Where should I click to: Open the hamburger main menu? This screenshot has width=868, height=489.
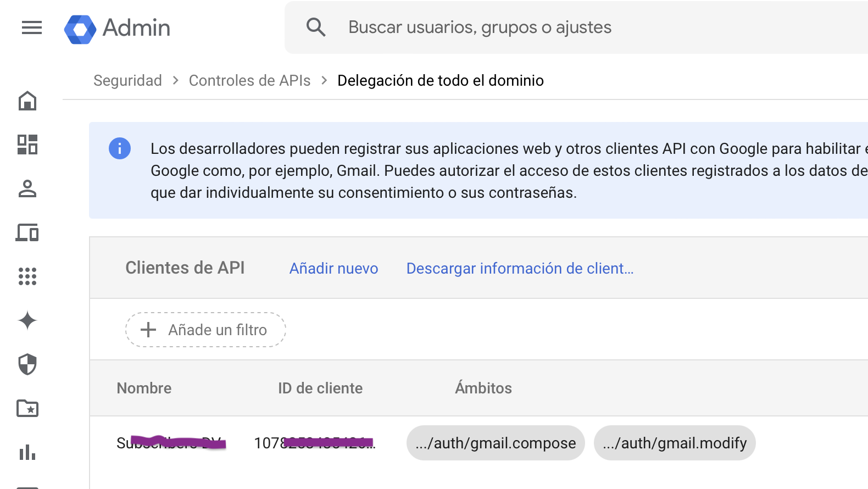(x=32, y=27)
